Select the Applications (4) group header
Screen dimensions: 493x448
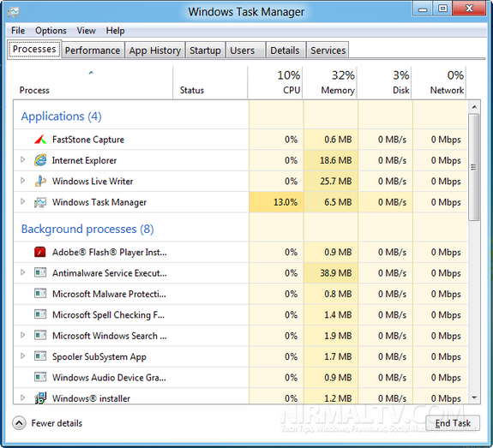(62, 116)
